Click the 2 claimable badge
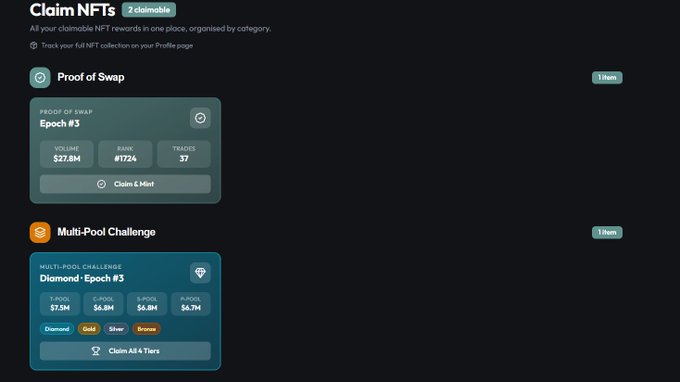This screenshot has width=680, height=382. pos(149,10)
